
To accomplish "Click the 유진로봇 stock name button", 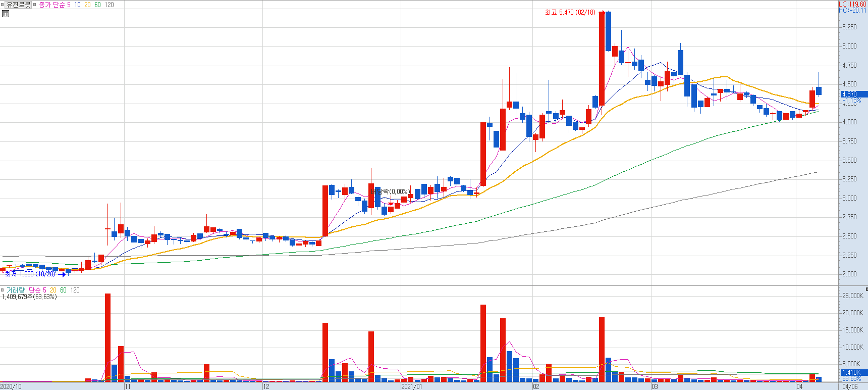I will tap(19, 5).
